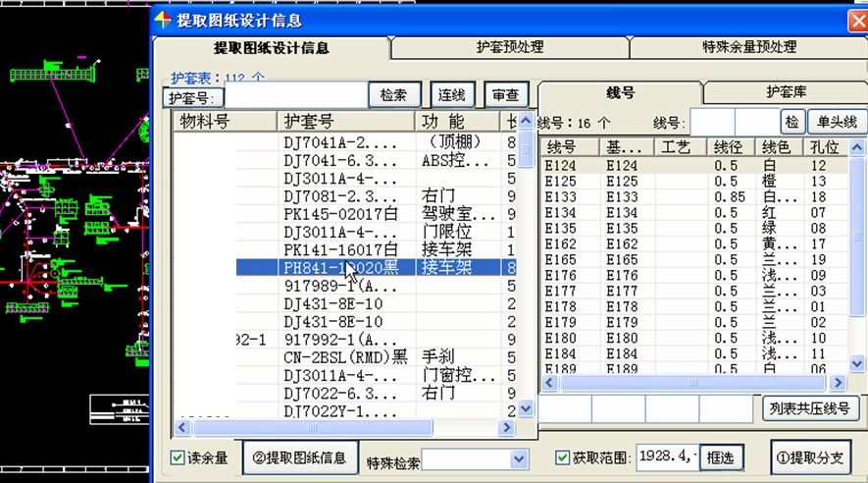This screenshot has height=483, width=868.
Task: Select wire row E162
Action: (x=693, y=244)
